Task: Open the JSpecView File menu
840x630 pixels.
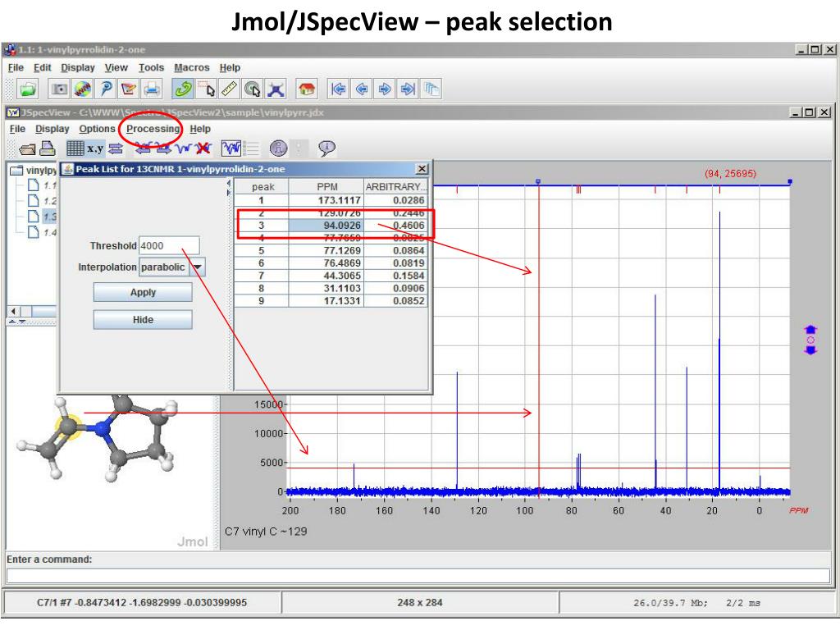Action: pos(17,129)
